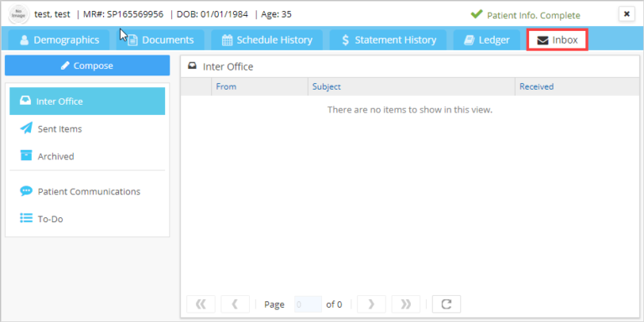Open the Archived folder

coord(87,157)
